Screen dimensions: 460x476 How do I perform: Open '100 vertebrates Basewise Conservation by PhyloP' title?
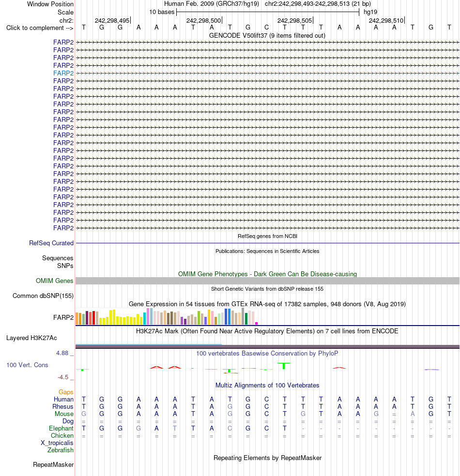[267, 354]
